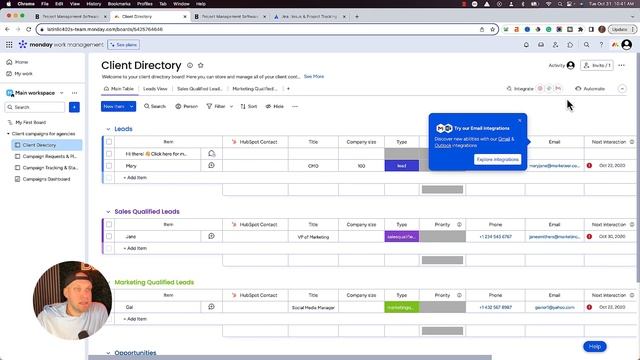The width and height of the screenshot is (640, 360).
Task: Click the board info icon beside Client Directory
Action: 190,65
